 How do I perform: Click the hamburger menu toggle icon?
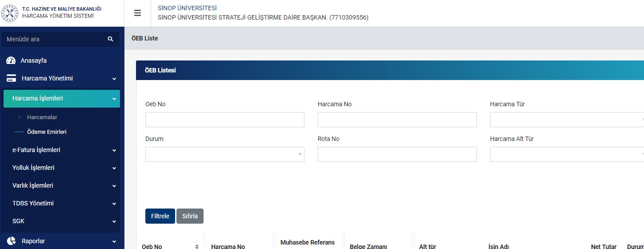(137, 13)
